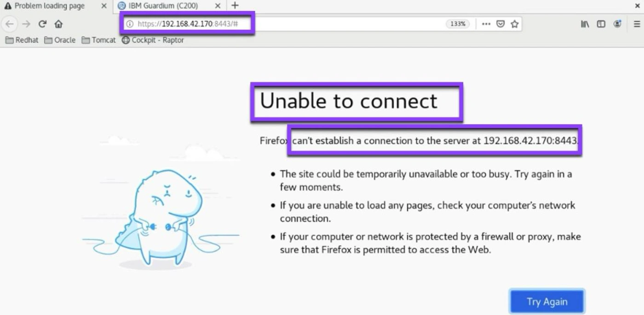Open the Oracle bookmarks folder

tap(60, 40)
